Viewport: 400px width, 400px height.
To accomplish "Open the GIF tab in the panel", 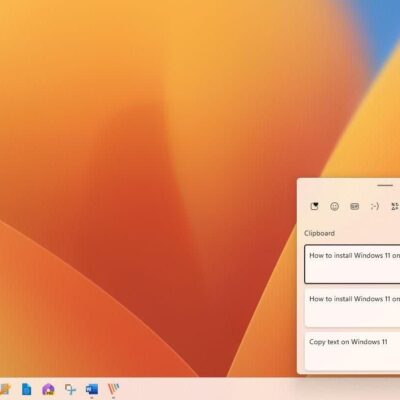I will (x=355, y=207).
